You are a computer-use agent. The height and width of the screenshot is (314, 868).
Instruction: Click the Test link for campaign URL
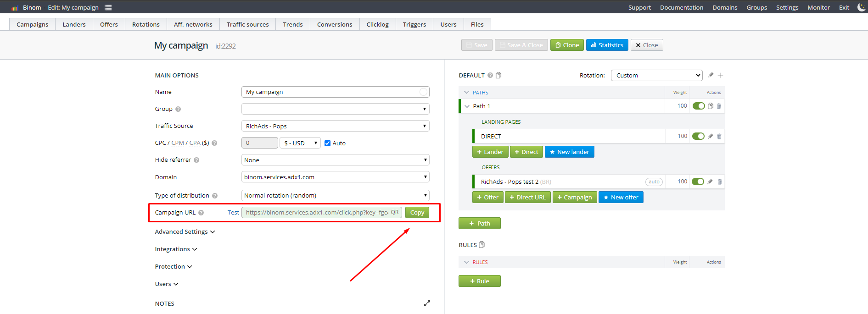click(x=233, y=213)
